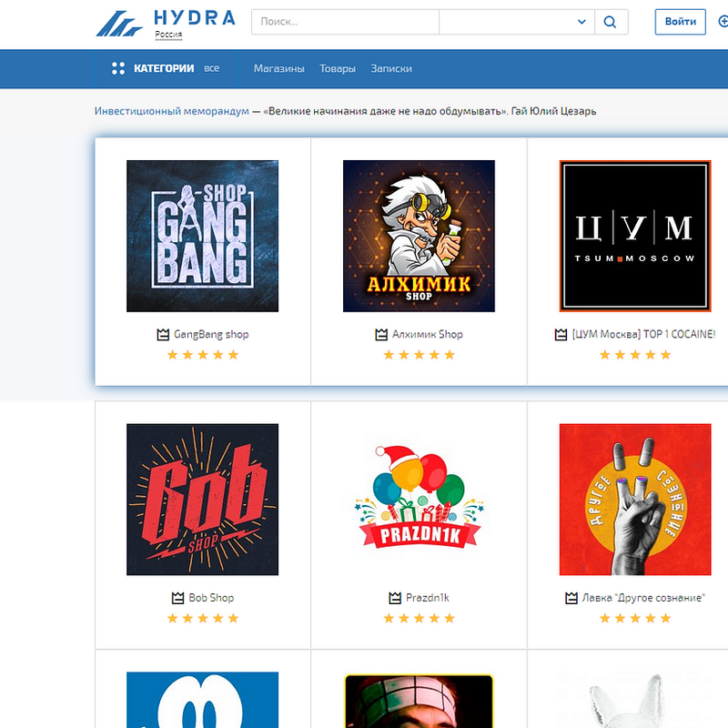Screen dimensions: 728x728
Task: Click the plus icon right of Войти
Action: coord(723,22)
